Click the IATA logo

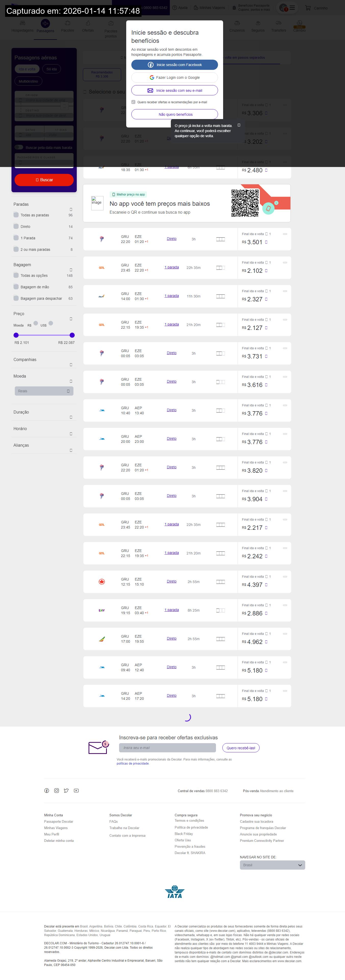tap(175, 891)
